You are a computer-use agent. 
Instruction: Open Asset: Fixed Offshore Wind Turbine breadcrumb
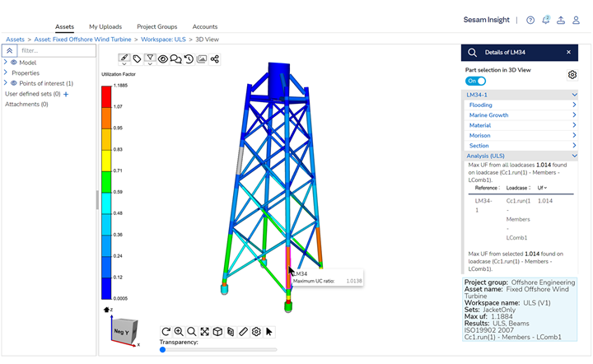coord(82,40)
